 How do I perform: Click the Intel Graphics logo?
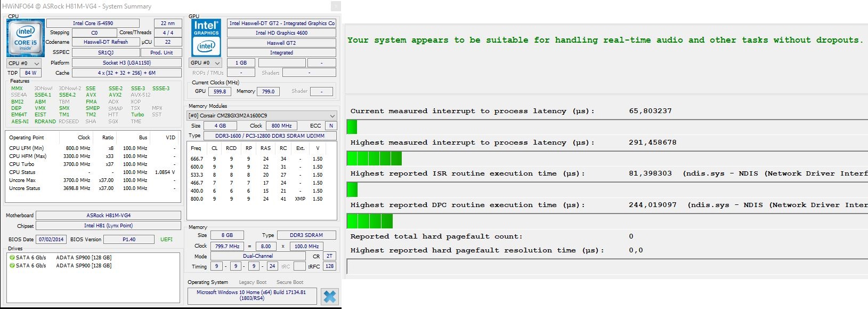coord(206,38)
